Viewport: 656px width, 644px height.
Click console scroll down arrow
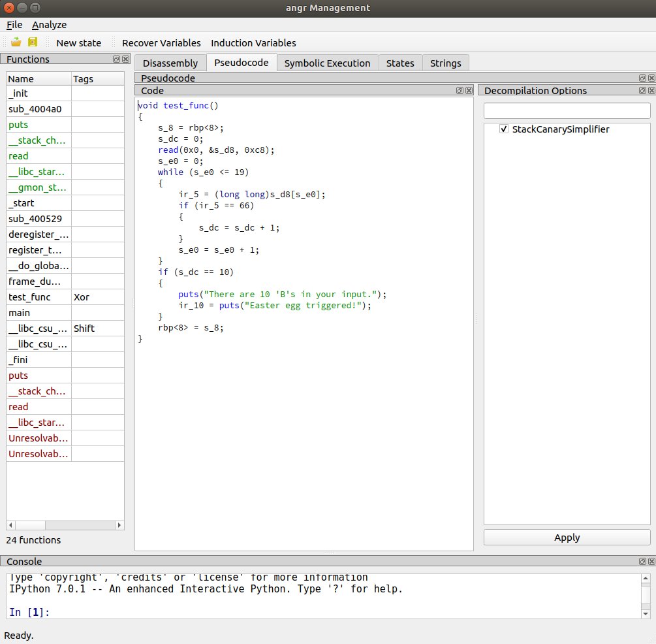646,613
